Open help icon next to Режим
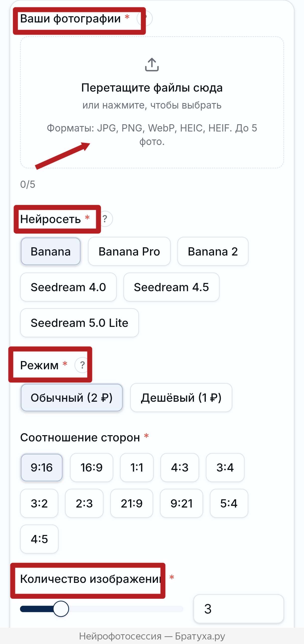304x644 pixels. point(82,365)
